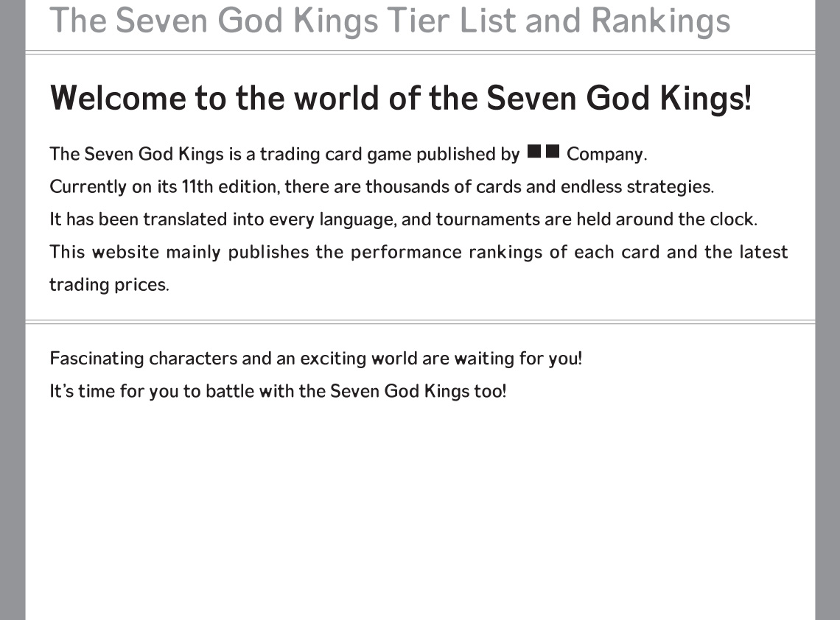Click the page title about Tier List and Rankings

(389, 21)
